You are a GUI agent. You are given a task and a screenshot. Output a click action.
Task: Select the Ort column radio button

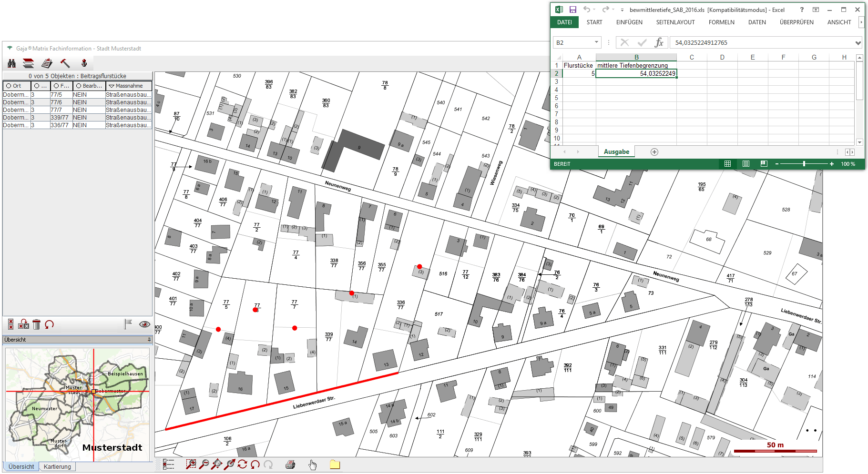coord(9,86)
